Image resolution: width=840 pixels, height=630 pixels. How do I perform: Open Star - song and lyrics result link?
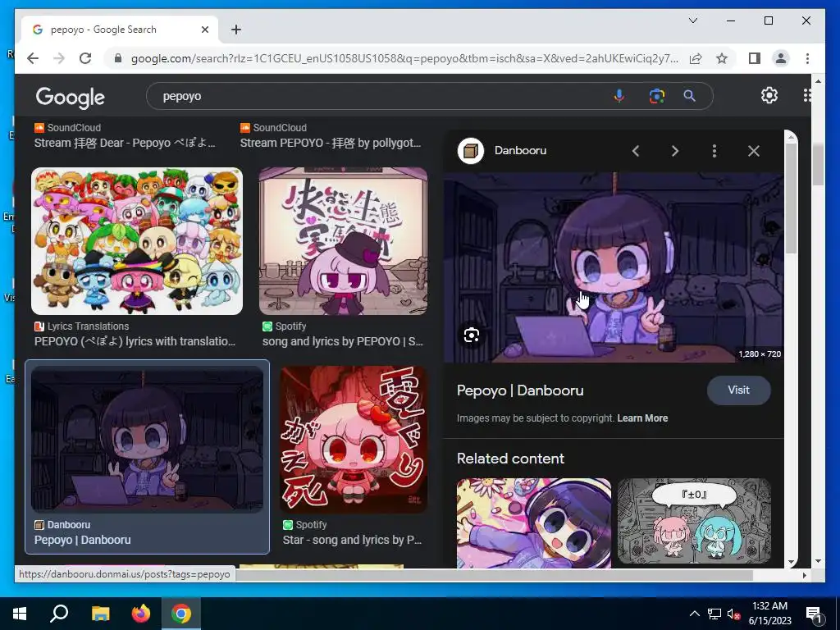coord(352,540)
